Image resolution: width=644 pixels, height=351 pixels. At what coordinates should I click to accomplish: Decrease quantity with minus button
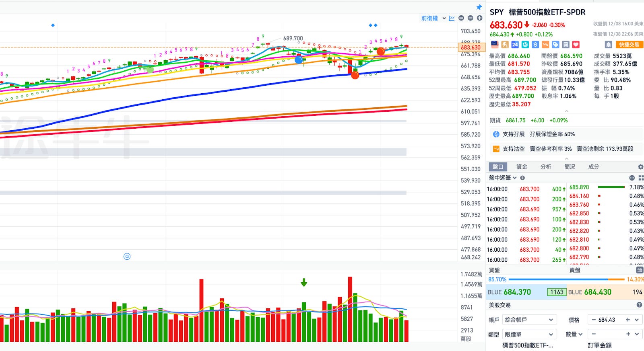click(x=594, y=335)
